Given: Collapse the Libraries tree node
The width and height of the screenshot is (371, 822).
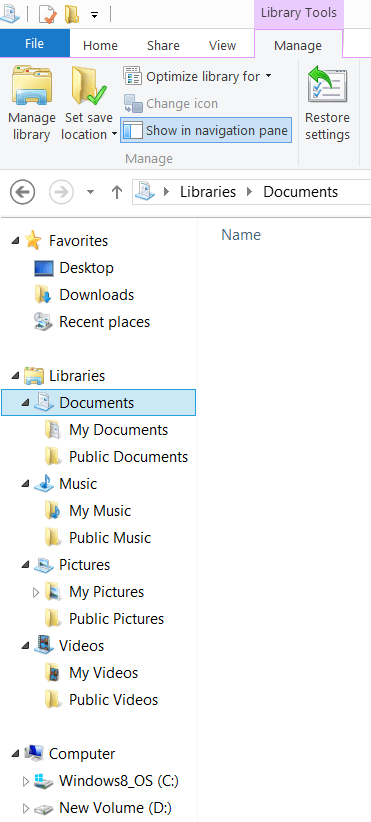Looking at the screenshot, I should [x=15, y=375].
